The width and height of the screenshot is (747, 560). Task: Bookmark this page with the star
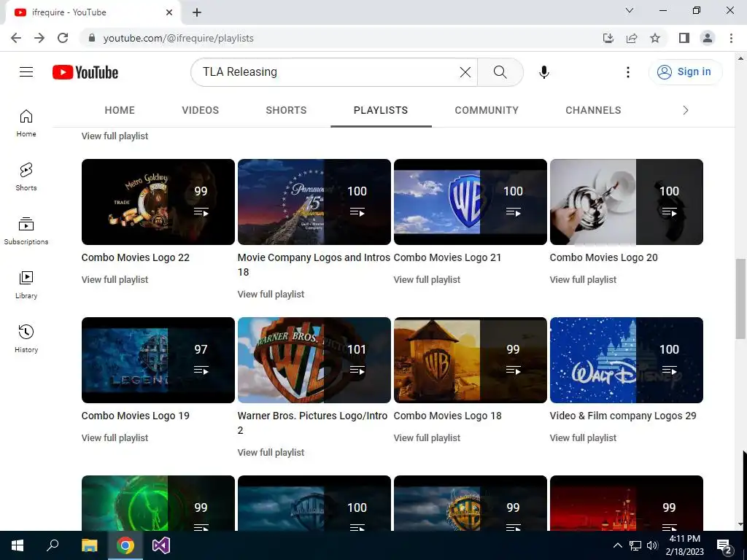tap(655, 38)
